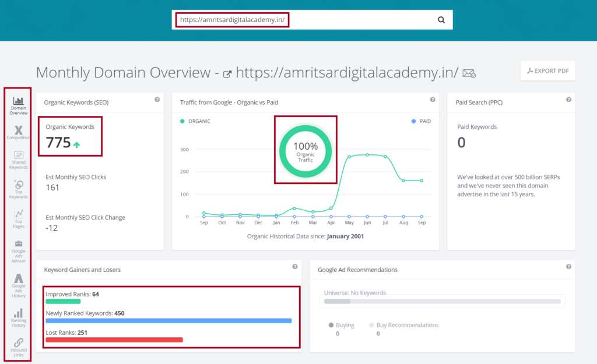Image resolution: width=597 pixels, height=364 pixels.
Task: Open Ranking History sidebar item
Action: (x=18, y=318)
